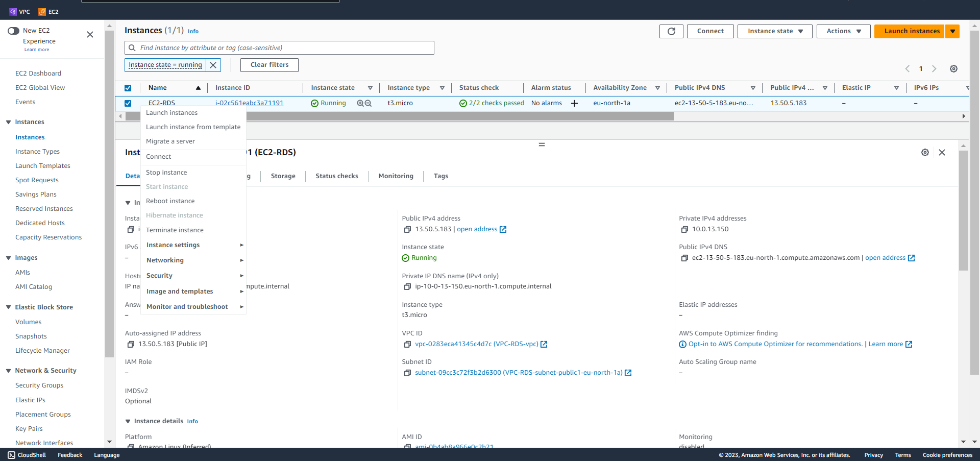
Task: Open table preferences gear icon
Action: [953, 68]
